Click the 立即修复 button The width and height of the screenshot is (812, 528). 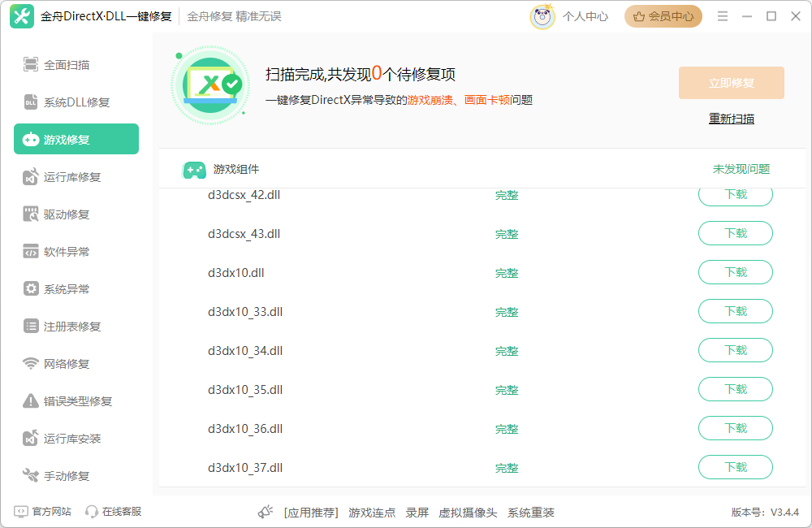730,82
